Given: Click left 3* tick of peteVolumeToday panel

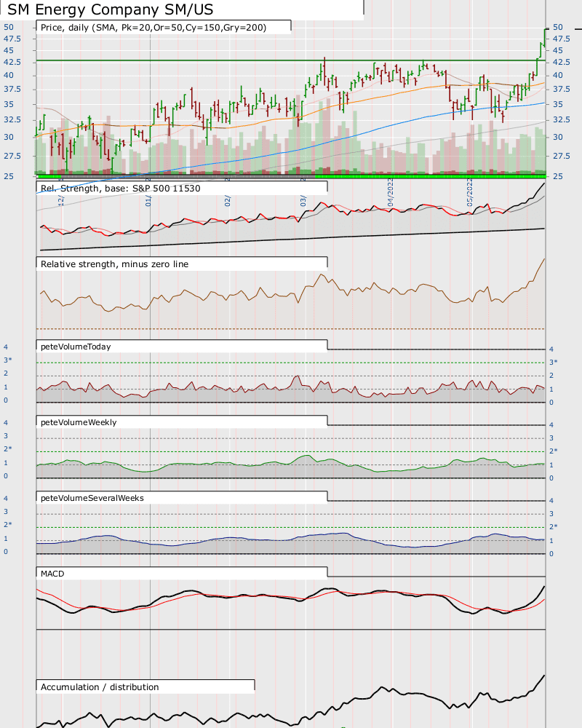Looking at the screenshot, I should [x=8, y=360].
